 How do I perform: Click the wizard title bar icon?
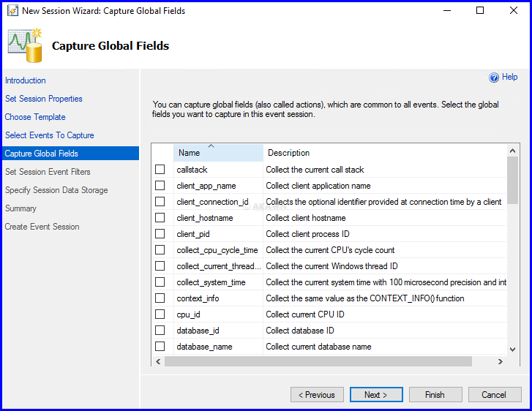[12, 11]
